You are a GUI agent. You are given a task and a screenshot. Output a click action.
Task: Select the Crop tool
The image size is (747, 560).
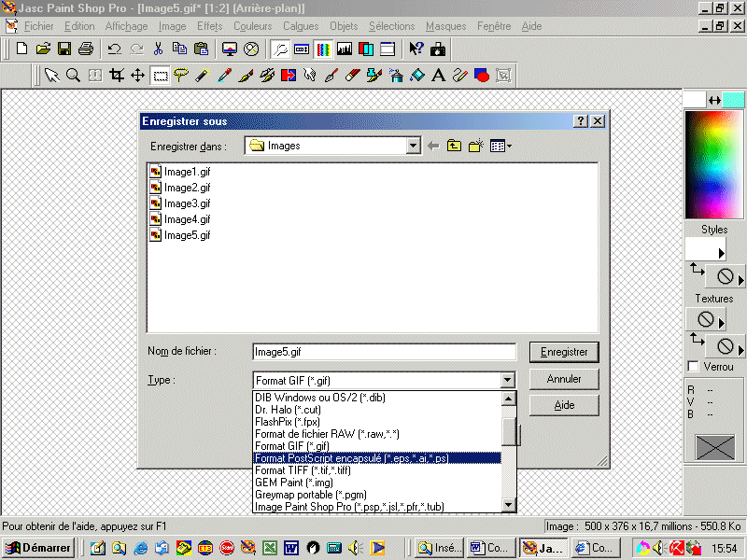[x=116, y=76]
